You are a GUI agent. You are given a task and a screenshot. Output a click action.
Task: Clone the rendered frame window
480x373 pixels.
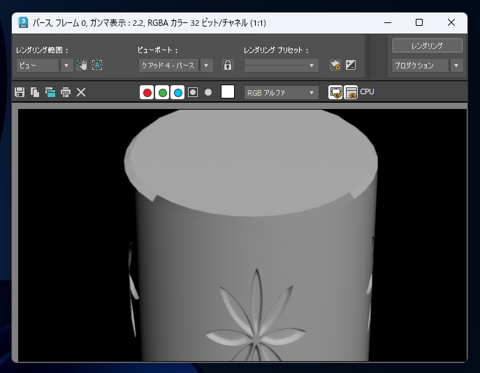[x=50, y=92]
